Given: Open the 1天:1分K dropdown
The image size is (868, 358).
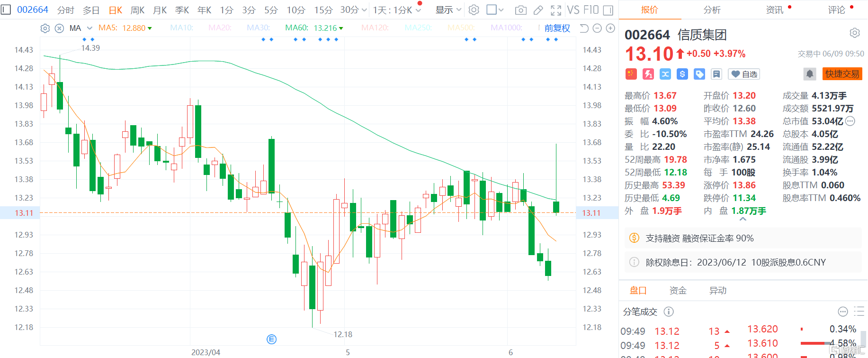Looking at the screenshot, I should pos(397,10).
